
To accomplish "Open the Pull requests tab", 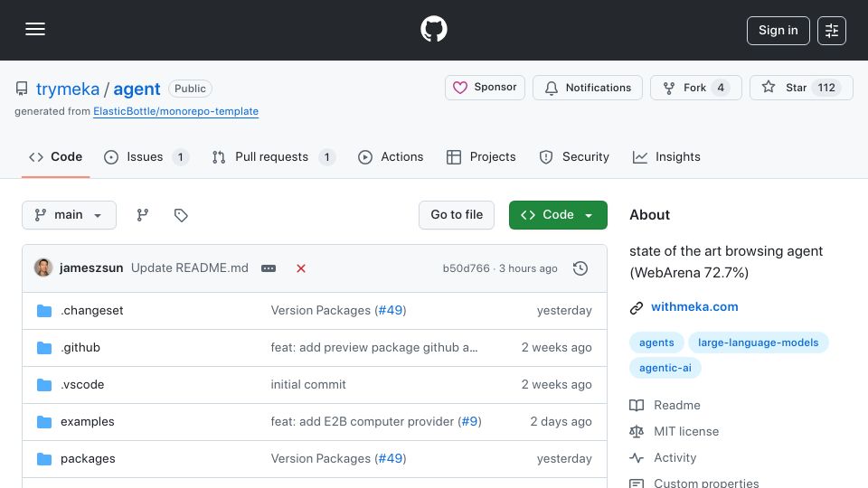I will pos(273,157).
